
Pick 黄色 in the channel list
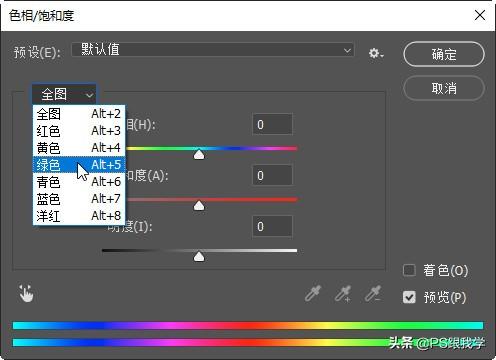[79, 148]
